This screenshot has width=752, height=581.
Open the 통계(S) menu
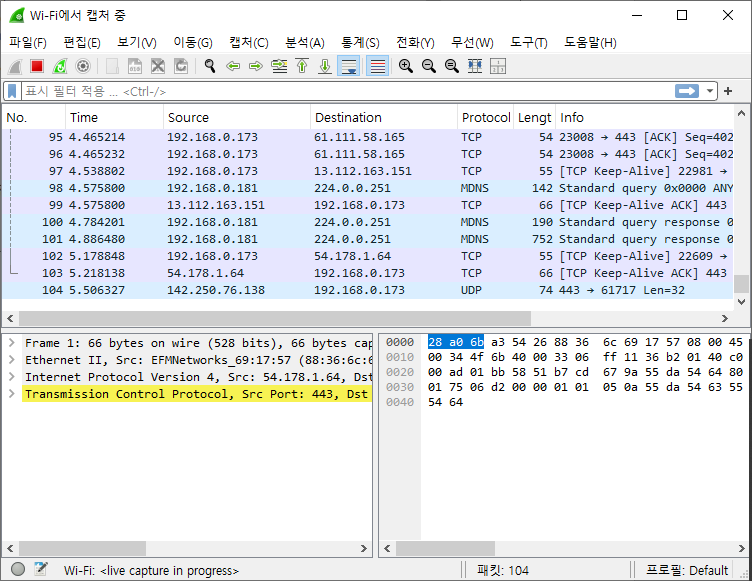pyautogui.click(x=360, y=42)
